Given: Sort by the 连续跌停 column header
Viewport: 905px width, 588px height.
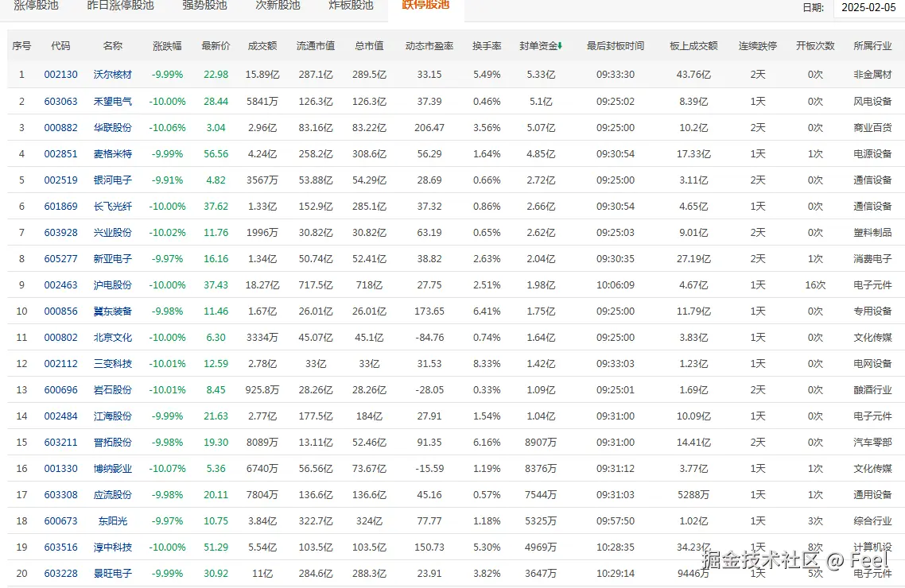Looking at the screenshot, I should (757, 45).
